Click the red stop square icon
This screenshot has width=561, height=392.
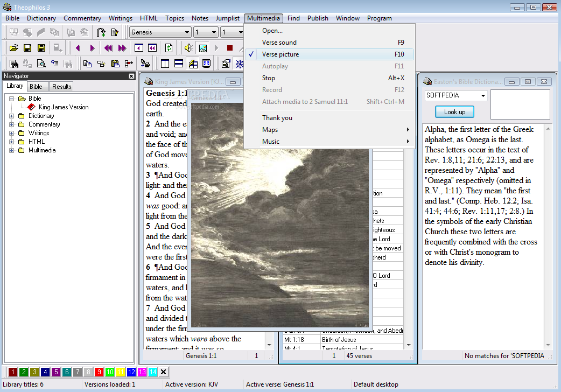pyautogui.click(x=230, y=48)
